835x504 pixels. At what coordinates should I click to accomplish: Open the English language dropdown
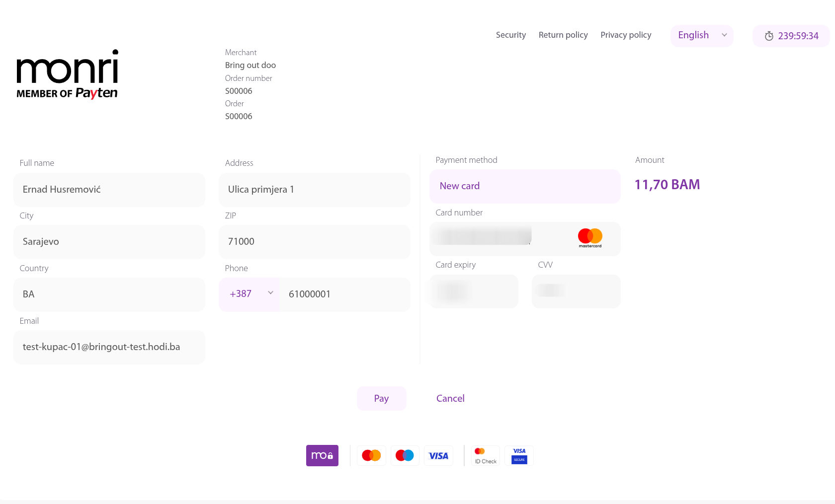[702, 36]
